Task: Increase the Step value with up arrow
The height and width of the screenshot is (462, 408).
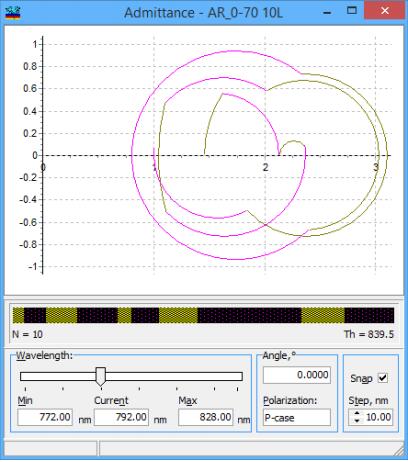Action: (357, 413)
